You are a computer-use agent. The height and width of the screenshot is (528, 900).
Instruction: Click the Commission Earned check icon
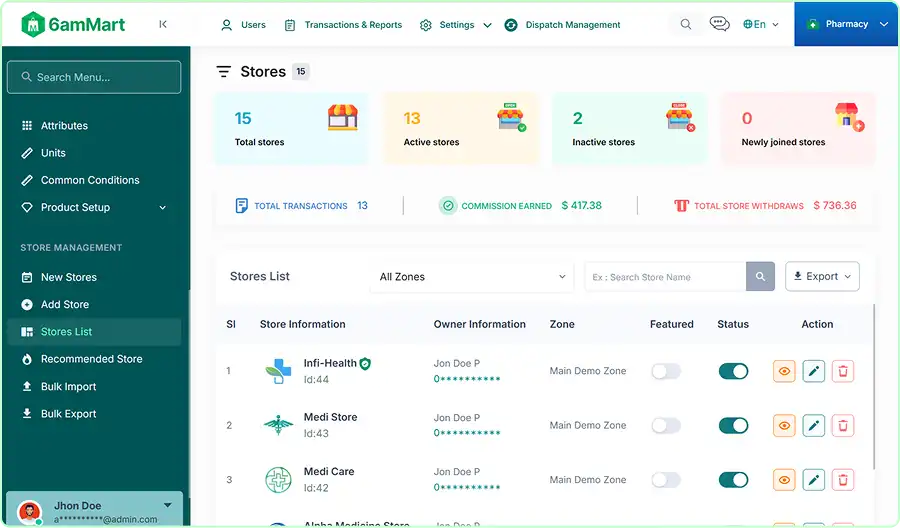[448, 205]
